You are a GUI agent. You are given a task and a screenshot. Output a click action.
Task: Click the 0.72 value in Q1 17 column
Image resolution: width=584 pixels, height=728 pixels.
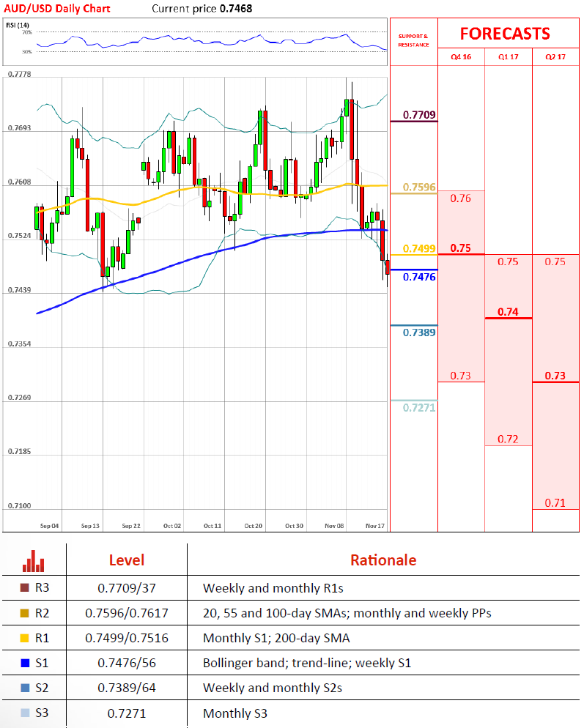point(508,439)
